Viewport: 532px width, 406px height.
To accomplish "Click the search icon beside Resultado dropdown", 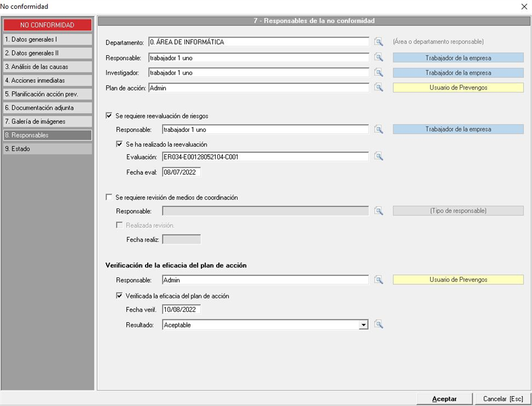I will 379,325.
